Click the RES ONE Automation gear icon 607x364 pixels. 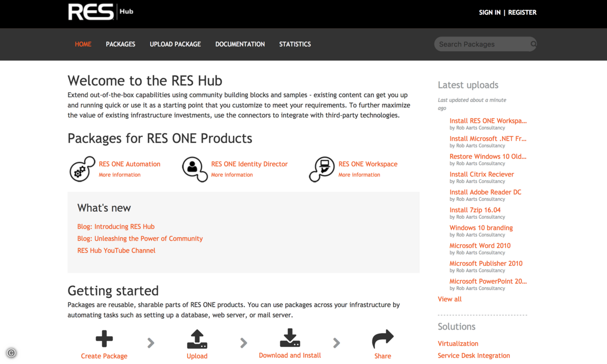pos(82,169)
